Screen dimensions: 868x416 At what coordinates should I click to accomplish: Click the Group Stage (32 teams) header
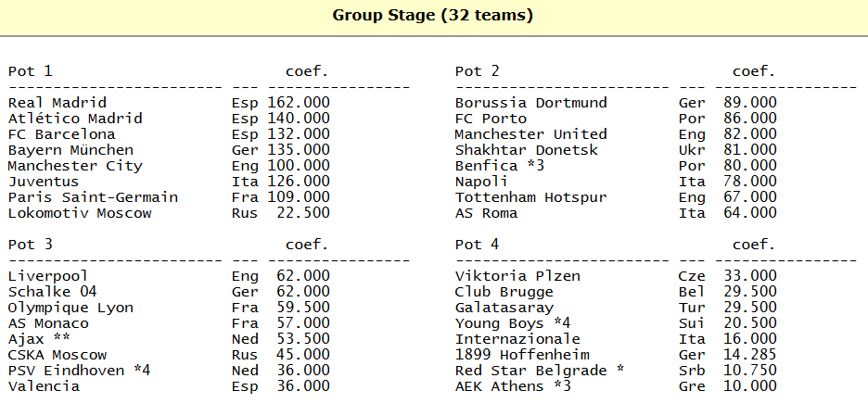[433, 16]
